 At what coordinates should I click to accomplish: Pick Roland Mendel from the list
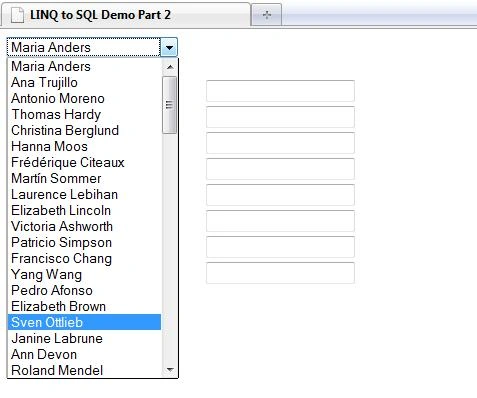[x=84, y=370]
